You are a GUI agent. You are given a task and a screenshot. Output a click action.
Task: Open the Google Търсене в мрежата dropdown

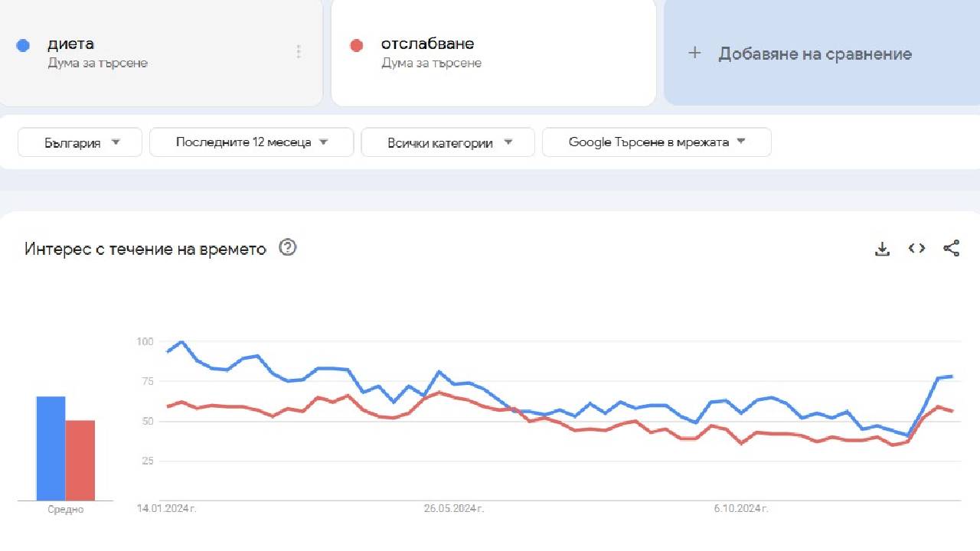coord(655,142)
